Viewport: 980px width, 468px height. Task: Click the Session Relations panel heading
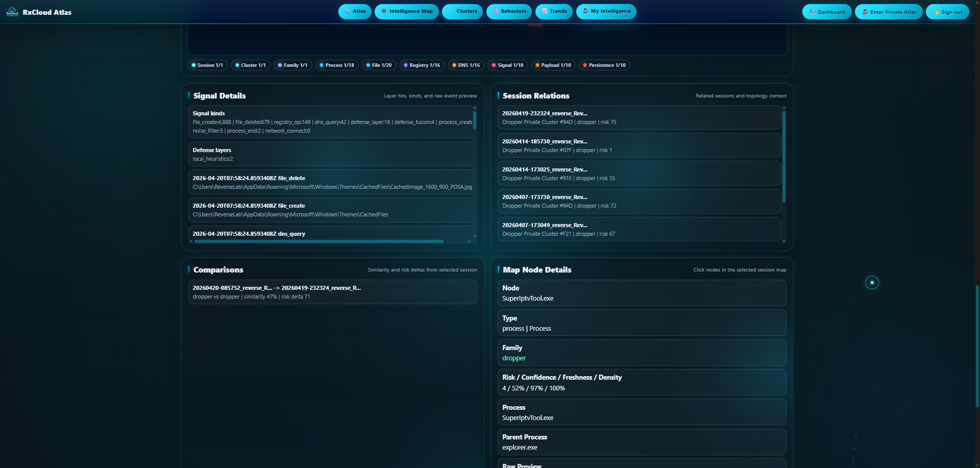[536, 96]
